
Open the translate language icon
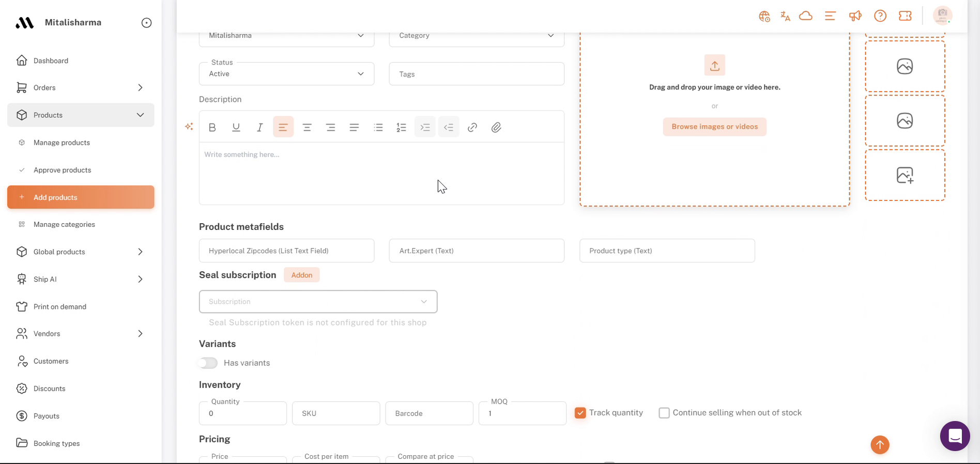coord(785,16)
